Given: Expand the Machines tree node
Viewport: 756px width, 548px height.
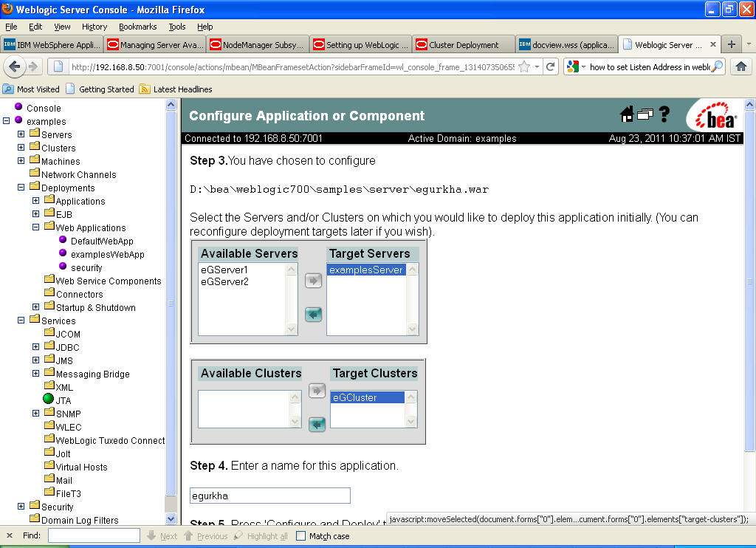Looking at the screenshot, I should tap(21, 161).
